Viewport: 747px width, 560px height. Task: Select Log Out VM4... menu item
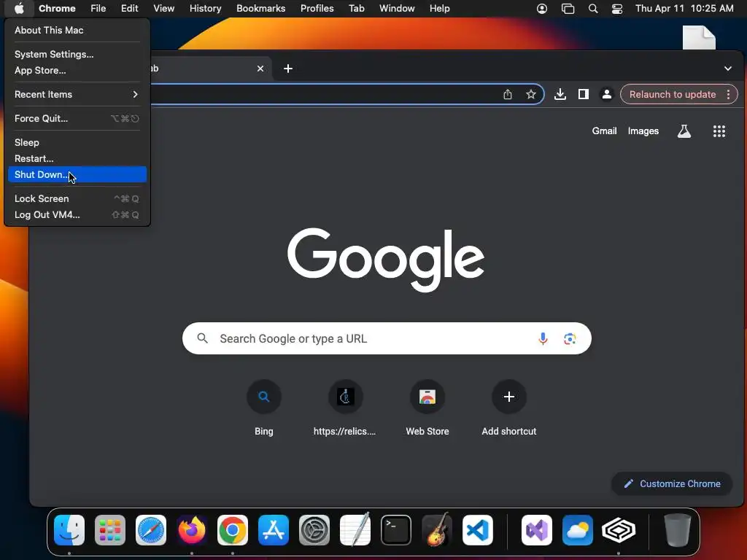pyautogui.click(x=76, y=215)
